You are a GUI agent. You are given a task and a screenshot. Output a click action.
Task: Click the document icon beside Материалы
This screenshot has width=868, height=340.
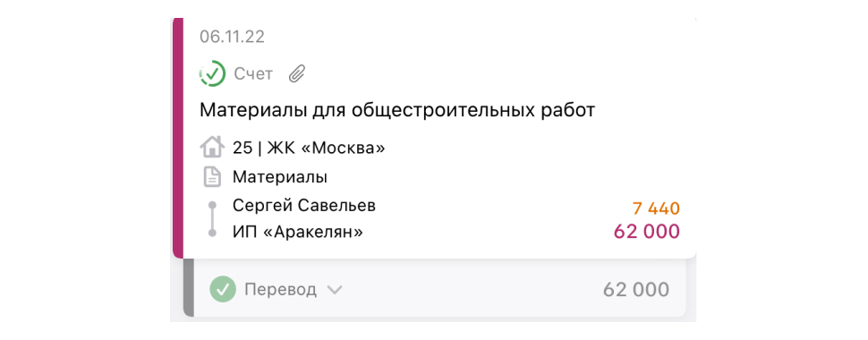pos(212,178)
